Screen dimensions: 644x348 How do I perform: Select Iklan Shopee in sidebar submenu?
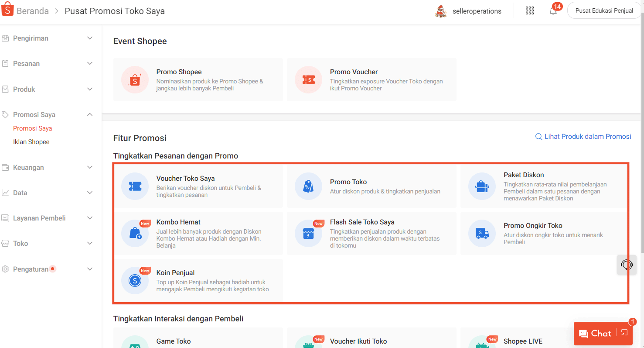31,142
